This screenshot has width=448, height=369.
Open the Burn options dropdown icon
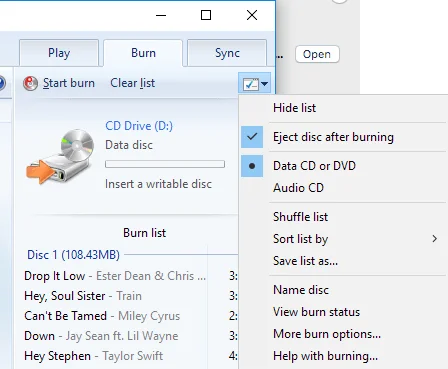[x=255, y=84]
